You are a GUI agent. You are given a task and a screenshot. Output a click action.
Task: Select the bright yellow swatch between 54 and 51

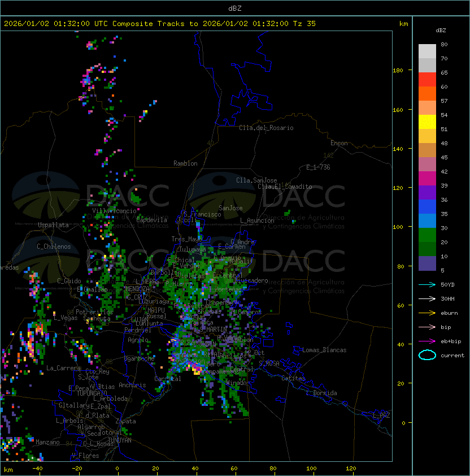pyautogui.click(x=427, y=122)
